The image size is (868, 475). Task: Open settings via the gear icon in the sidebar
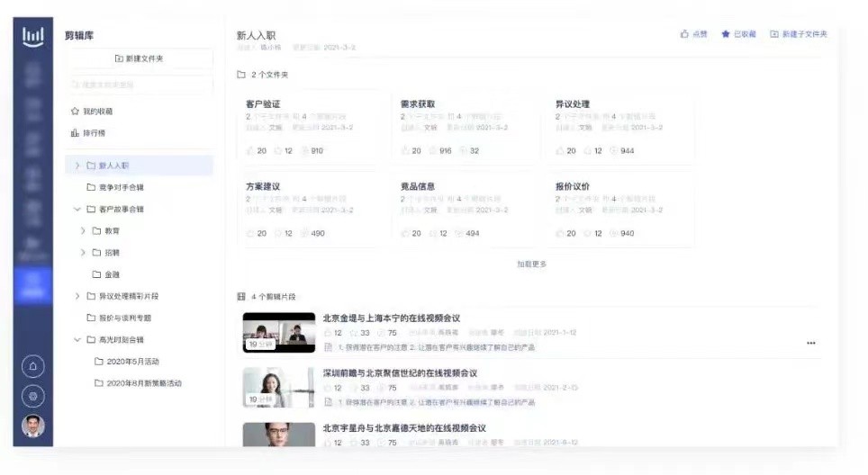32,396
